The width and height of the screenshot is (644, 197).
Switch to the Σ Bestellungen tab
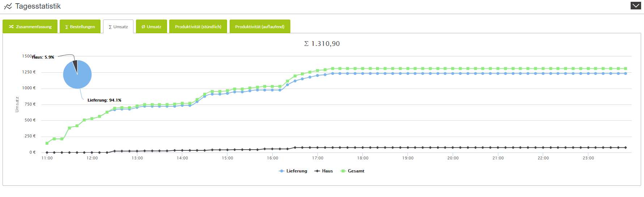tap(80, 26)
